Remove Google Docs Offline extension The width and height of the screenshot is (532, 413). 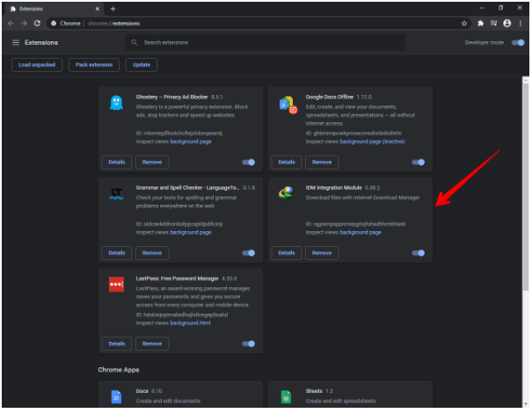click(x=322, y=162)
